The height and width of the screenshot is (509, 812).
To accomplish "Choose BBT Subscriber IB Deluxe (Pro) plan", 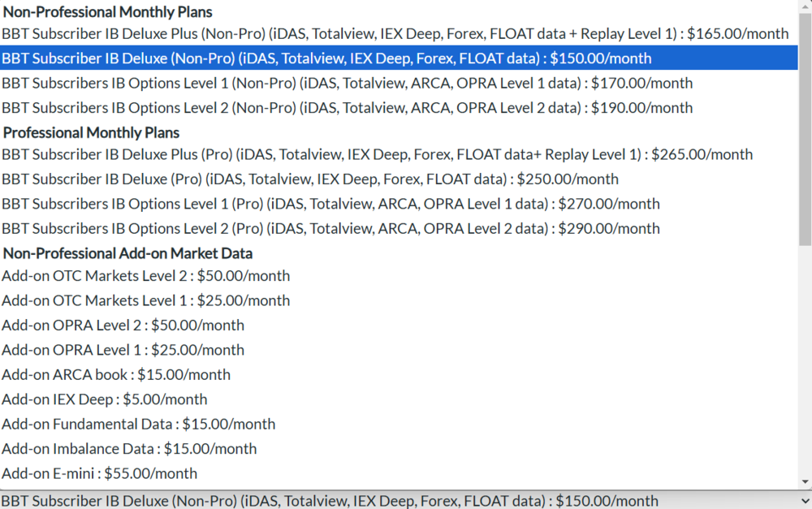I will point(309,179).
